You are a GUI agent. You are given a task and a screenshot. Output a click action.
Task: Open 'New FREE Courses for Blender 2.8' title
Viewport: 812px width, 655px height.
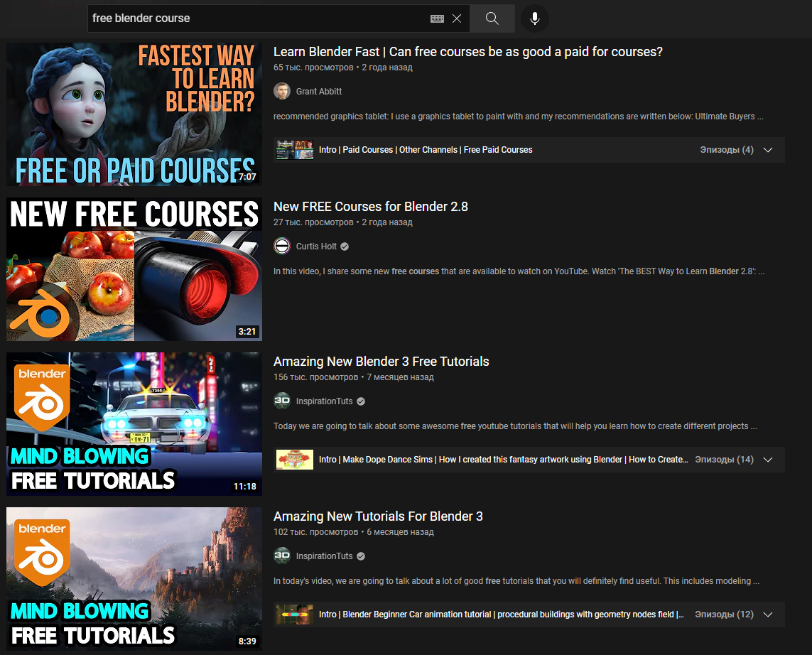(370, 207)
